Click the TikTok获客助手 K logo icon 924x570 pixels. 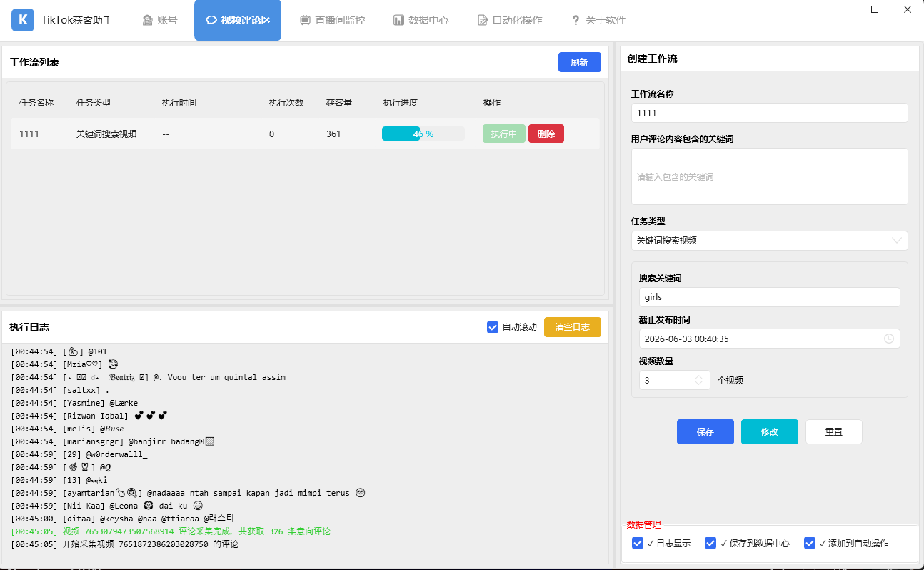pos(23,20)
